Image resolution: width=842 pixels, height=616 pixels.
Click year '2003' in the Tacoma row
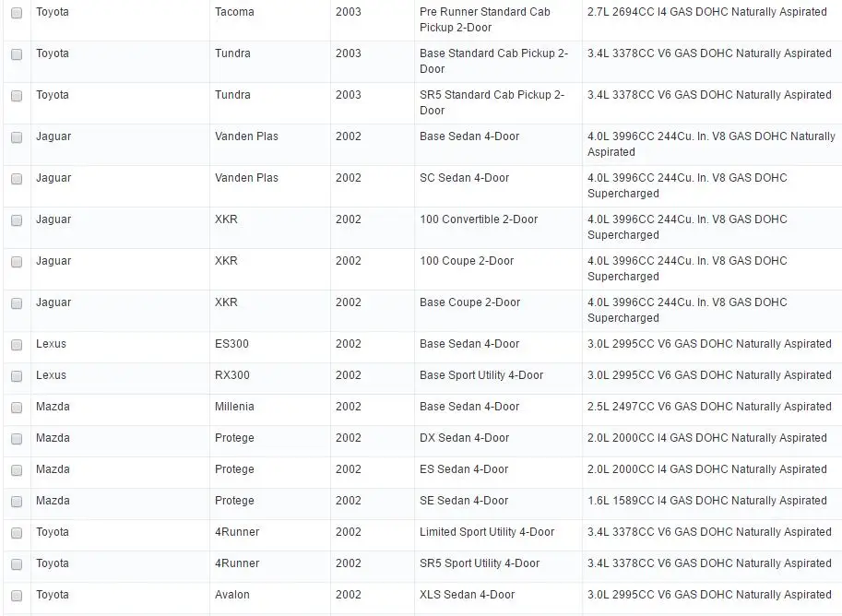point(349,12)
